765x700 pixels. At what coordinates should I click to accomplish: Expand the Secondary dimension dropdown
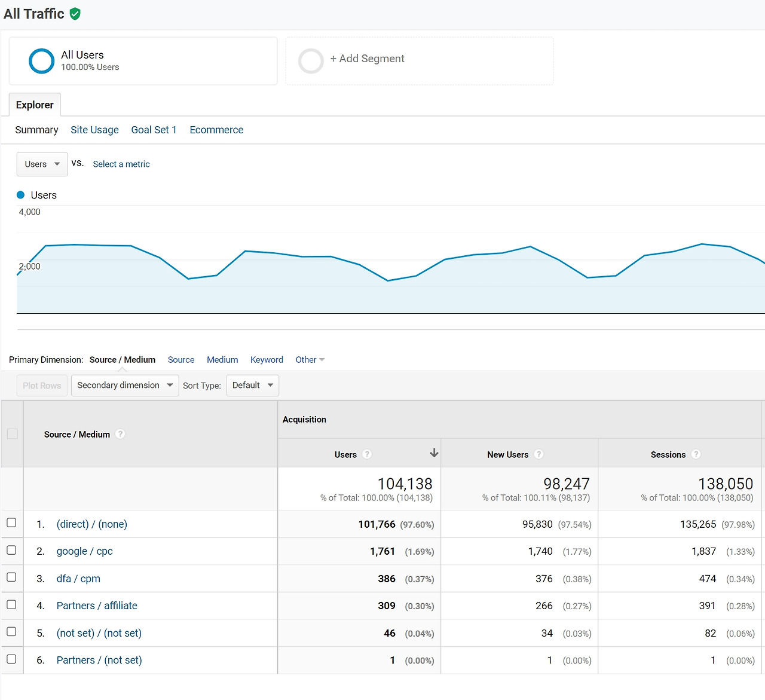point(125,385)
